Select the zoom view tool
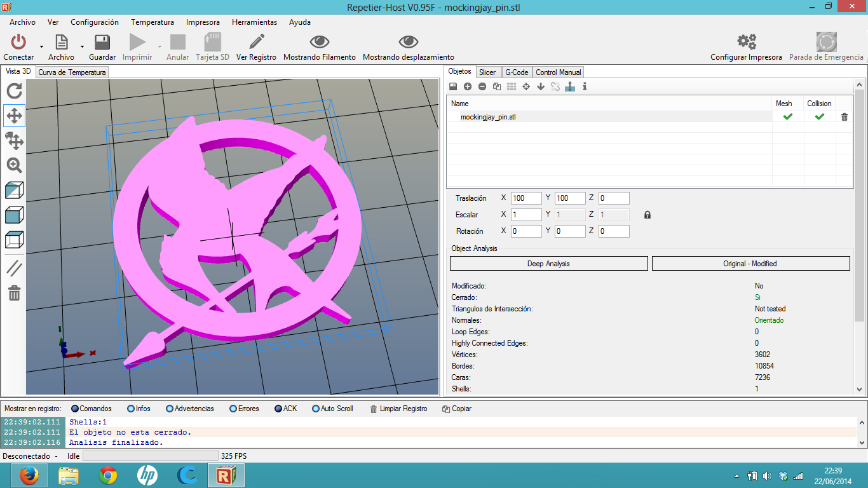The height and width of the screenshot is (488, 868). [14, 165]
